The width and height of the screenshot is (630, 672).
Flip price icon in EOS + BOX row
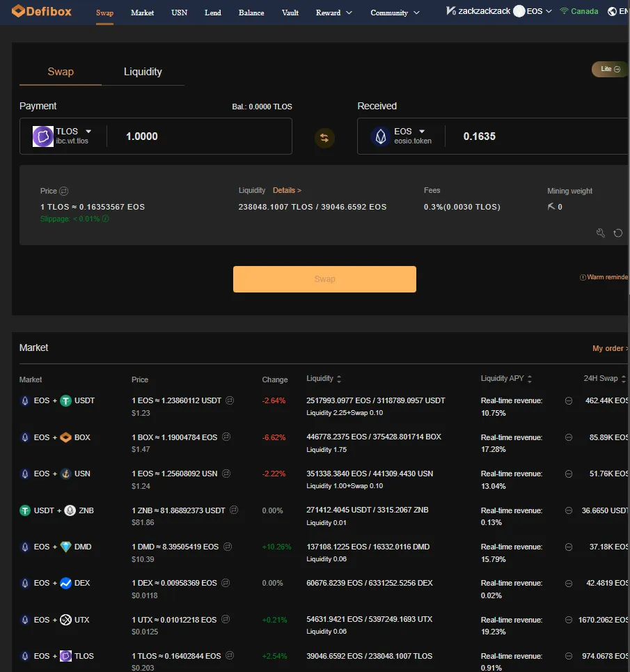click(226, 437)
